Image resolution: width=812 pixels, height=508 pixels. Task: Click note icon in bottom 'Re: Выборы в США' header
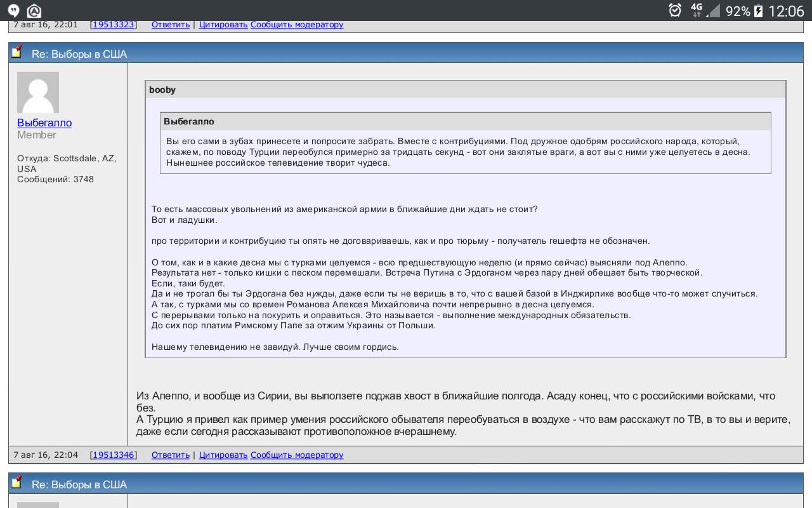click(17, 483)
